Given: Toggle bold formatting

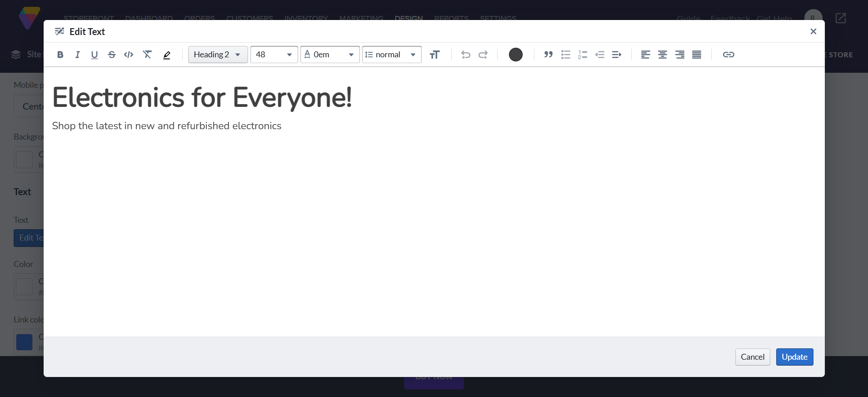Looking at the screenshot, I should tap(60, 55).
